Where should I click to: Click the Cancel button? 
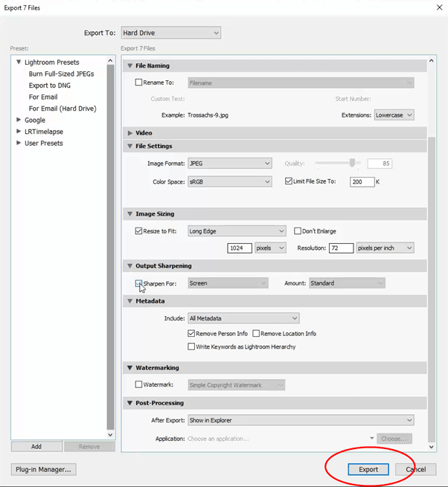click(416, 469)
